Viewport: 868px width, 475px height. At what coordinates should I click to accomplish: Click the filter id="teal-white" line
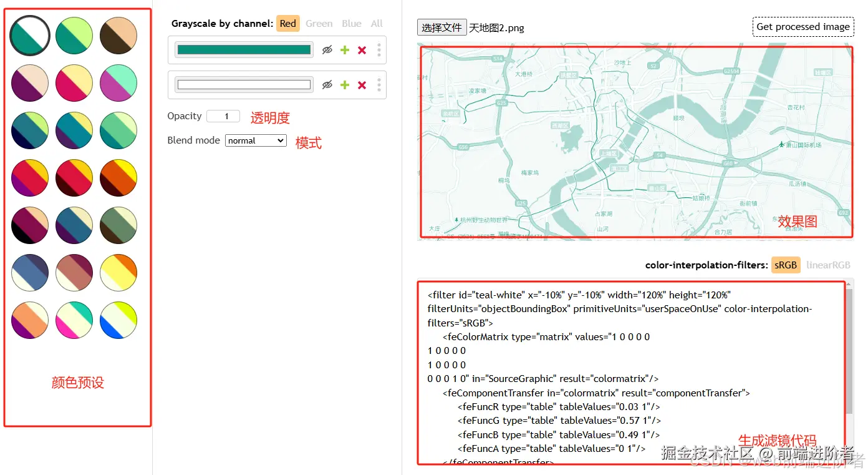[579, 295]
